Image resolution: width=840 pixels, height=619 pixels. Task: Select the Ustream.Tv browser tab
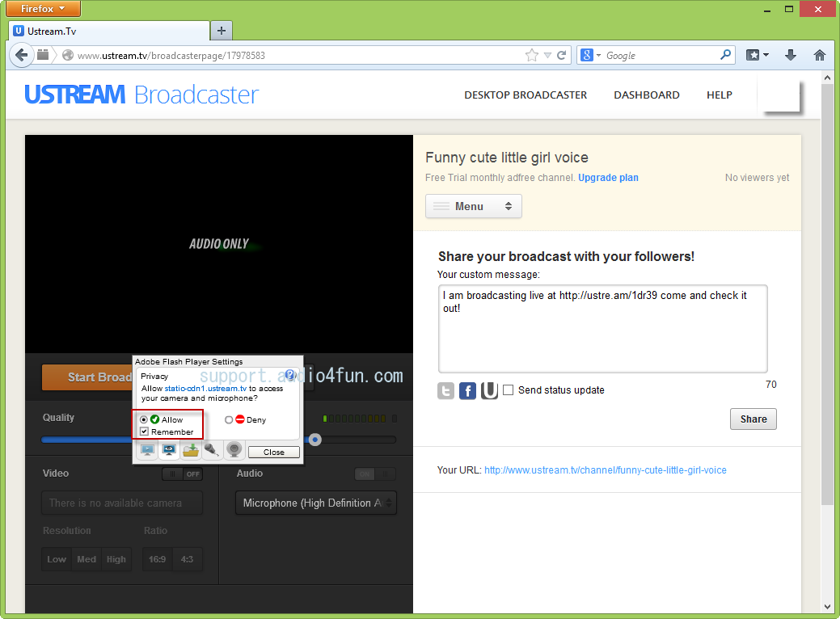tap(109, 31)
